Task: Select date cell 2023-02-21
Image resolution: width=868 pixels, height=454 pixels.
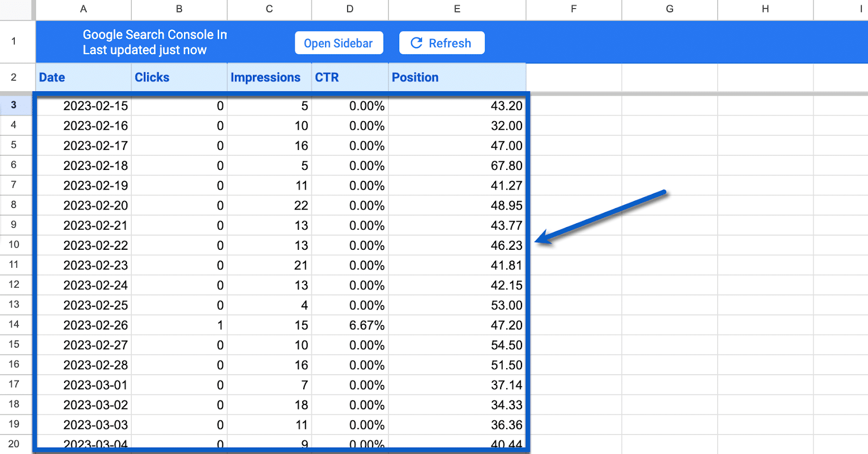Action: tap(84, 225)
